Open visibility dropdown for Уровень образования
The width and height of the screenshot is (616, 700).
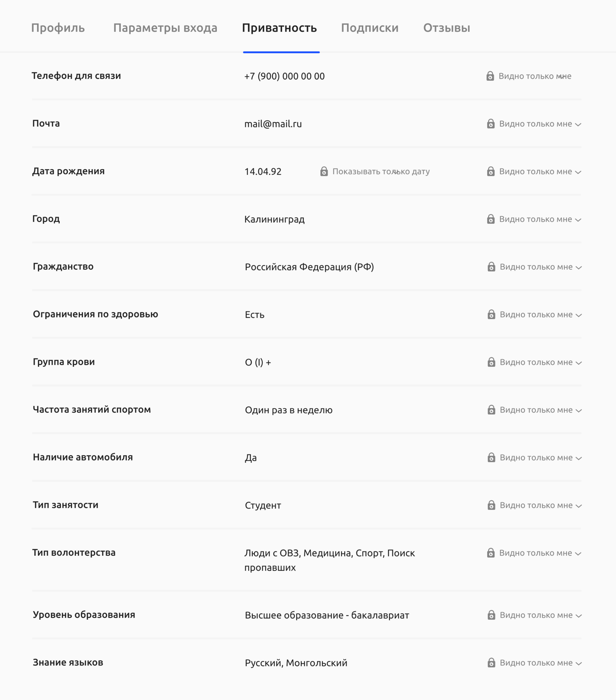point(579,616)
